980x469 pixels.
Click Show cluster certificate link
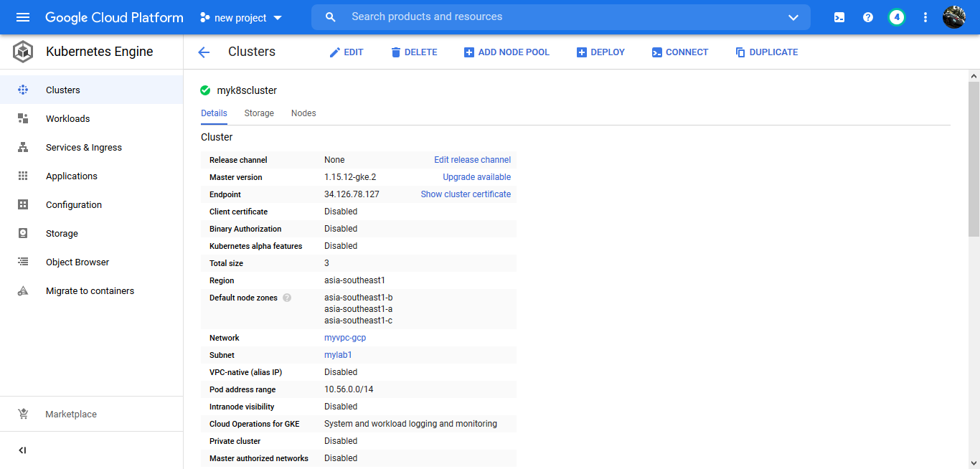[466, 194]
